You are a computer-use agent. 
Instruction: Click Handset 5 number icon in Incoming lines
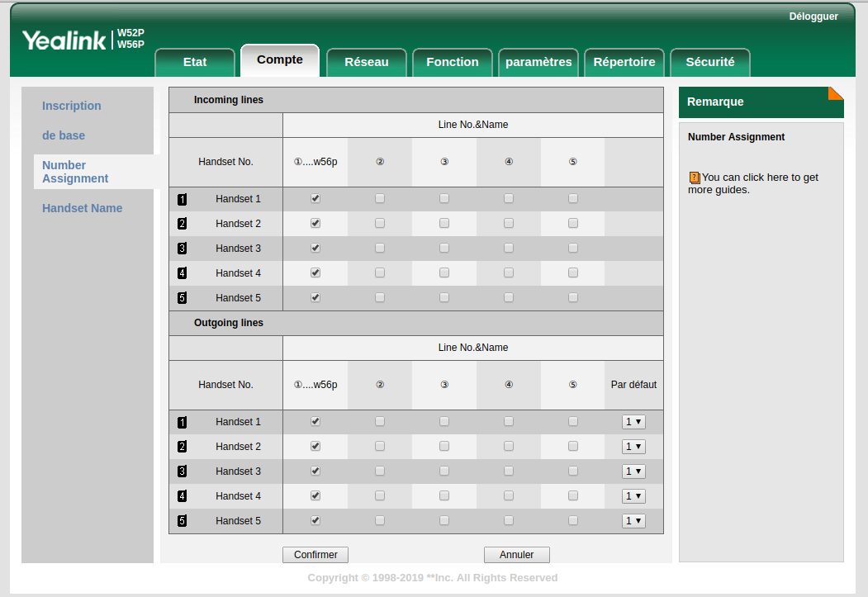point(182,298)
